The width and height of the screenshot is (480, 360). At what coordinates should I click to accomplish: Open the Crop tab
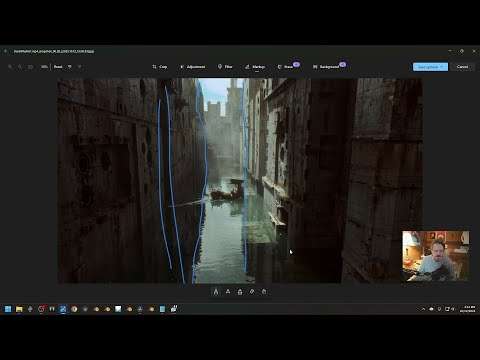160,67
